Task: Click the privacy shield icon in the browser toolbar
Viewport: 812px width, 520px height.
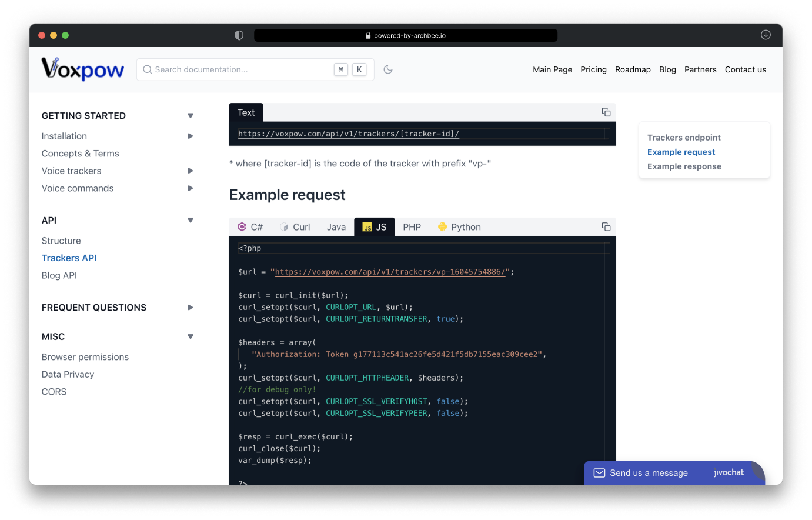Action: (x=239, y=35)
